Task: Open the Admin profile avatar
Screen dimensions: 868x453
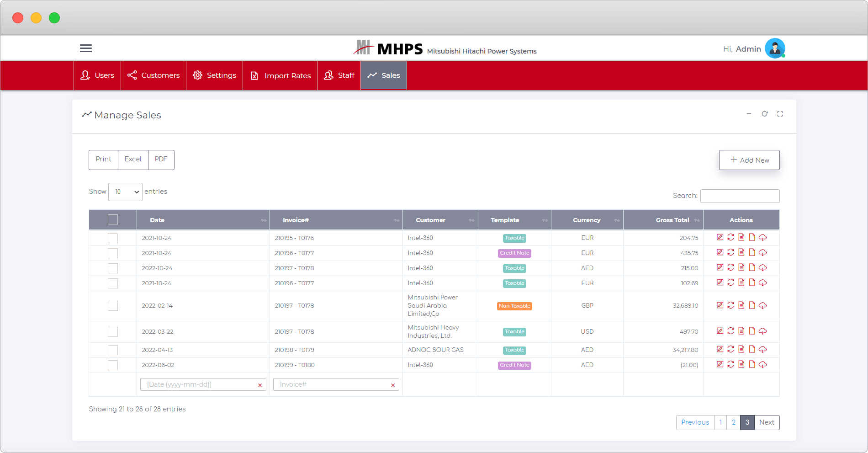Action: tap(775, 48)
